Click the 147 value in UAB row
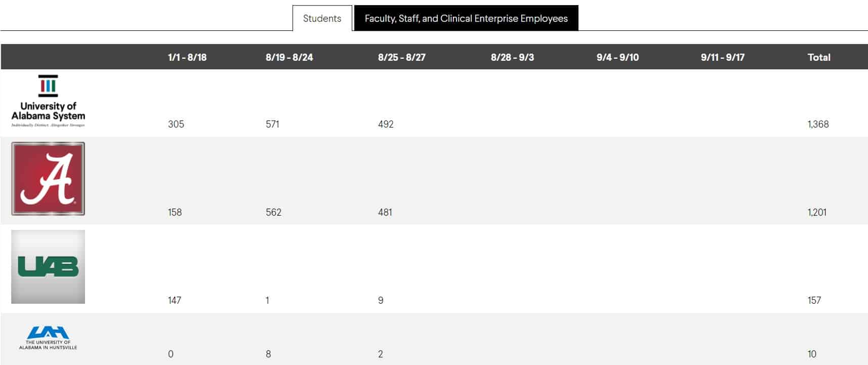The width and height of the screenshot is (868, 365). click(x=174, y=300)
